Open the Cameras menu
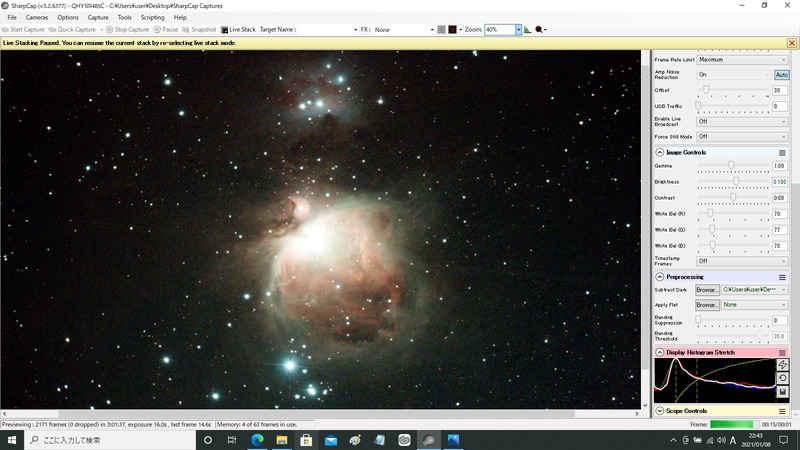Screen dimensions: 800x450 pyautogui.click(x=37, y=17)
